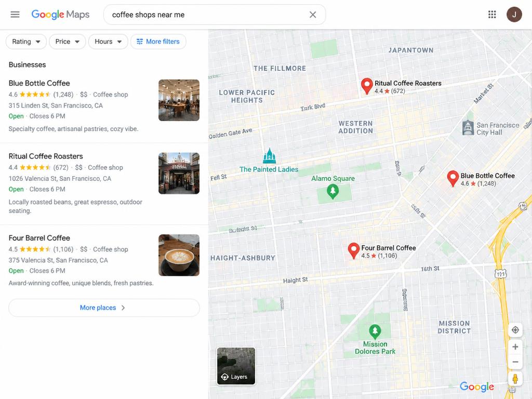This screenshot has width=532, height=399.
Task: Click 'Locally roasted beans, great espresso' description
Action: pyautogui.click(x=75, y=206)
